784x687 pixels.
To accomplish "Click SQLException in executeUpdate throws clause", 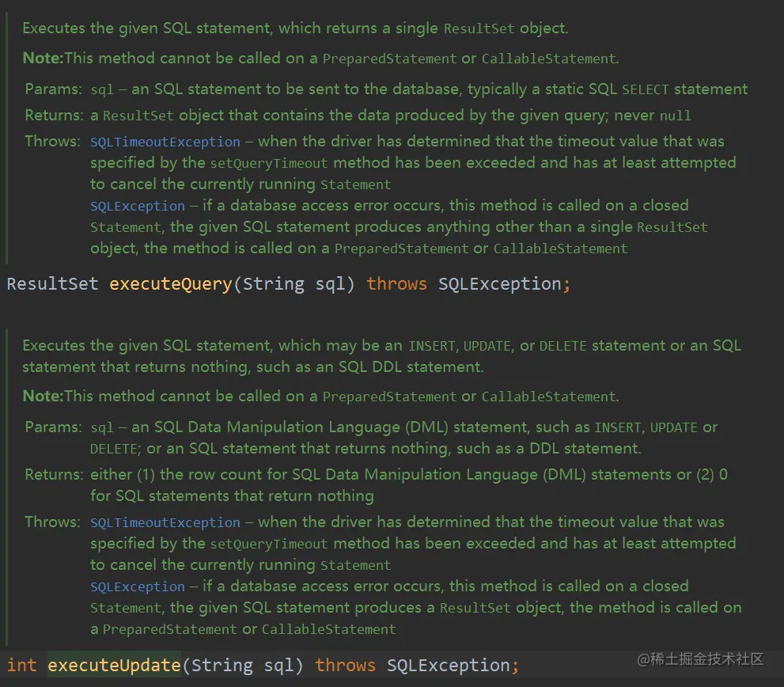I will pyautogui.click(x=448, y=665).
